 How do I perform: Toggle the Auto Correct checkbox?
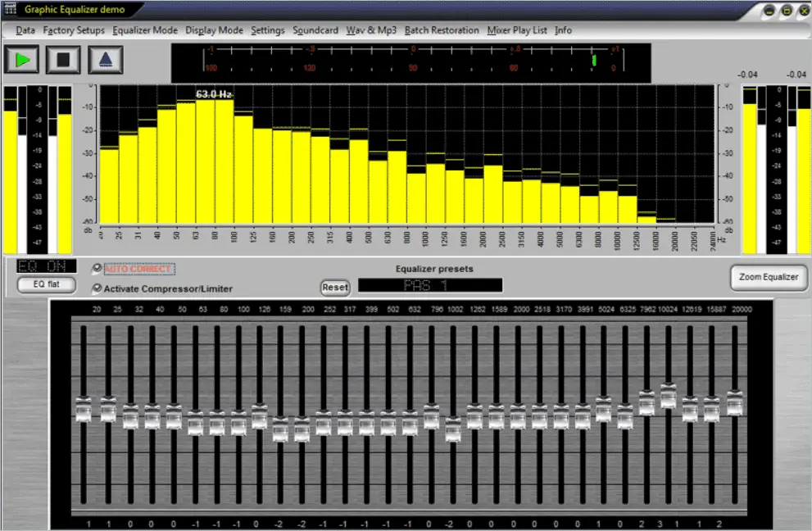97,268
